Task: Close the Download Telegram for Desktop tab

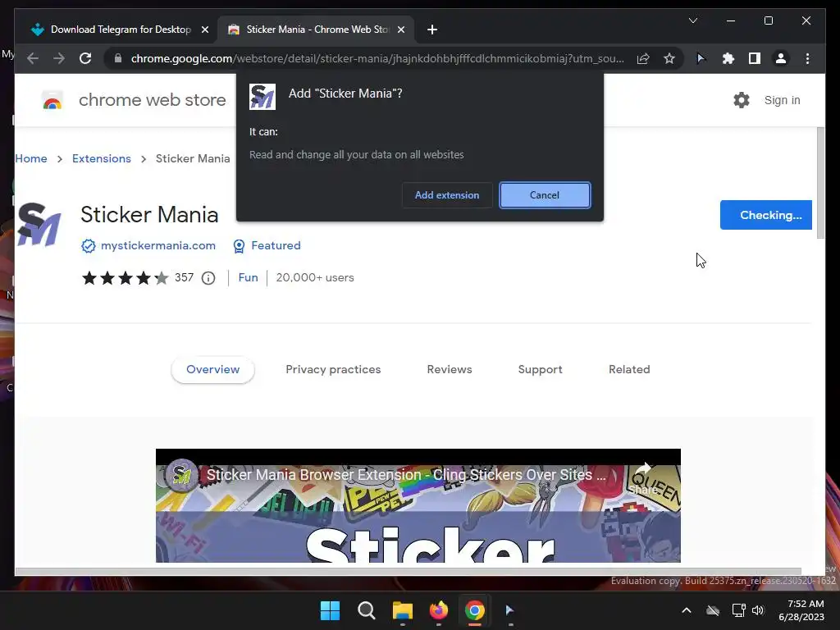Action: pos(204,30)
